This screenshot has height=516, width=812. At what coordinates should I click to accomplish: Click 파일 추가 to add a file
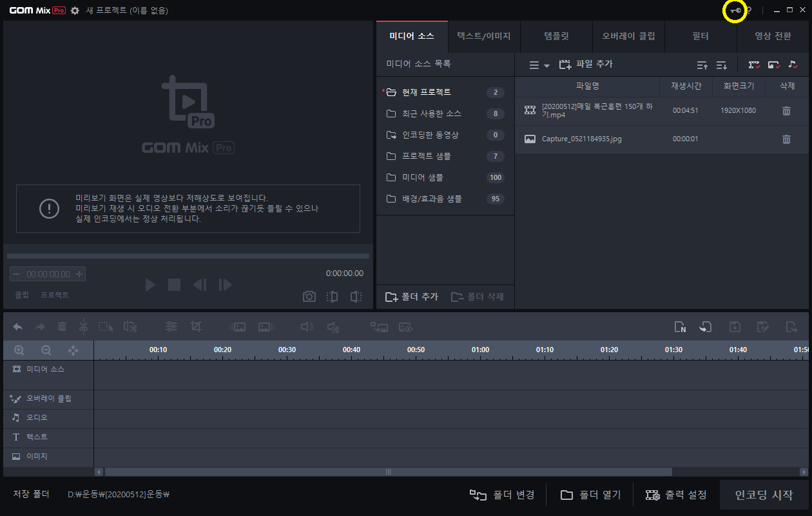tap(586, 64)
